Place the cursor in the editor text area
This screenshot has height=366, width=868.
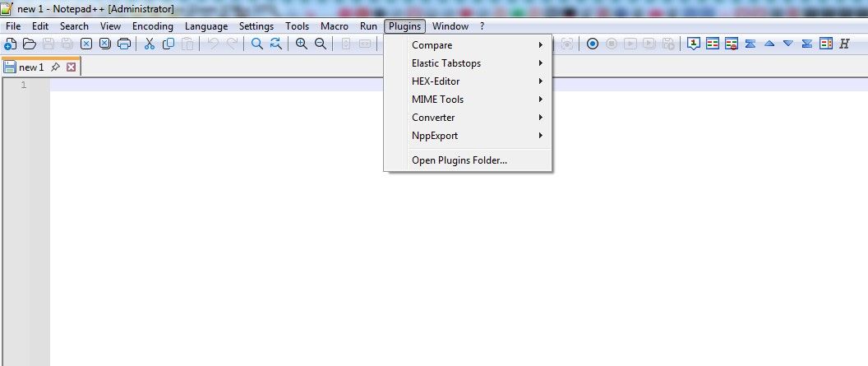tap(459, 221)
